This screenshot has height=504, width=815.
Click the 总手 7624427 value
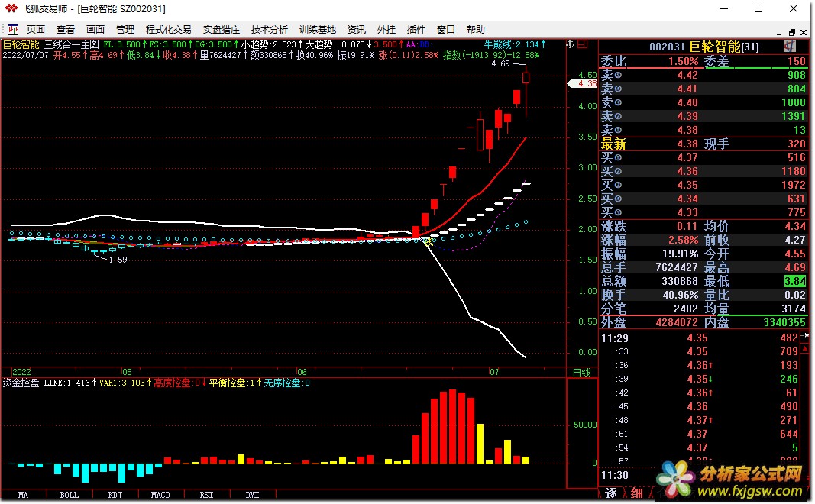click(x=677, y=267)
